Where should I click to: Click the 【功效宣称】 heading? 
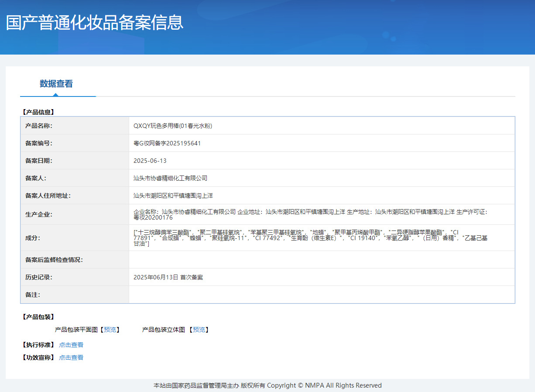pyautogui.click(x=38, y=358)
